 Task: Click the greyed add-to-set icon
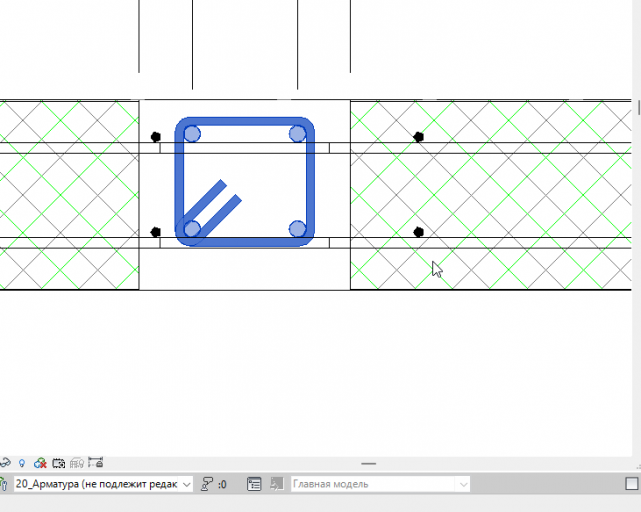tap(277, 484)
